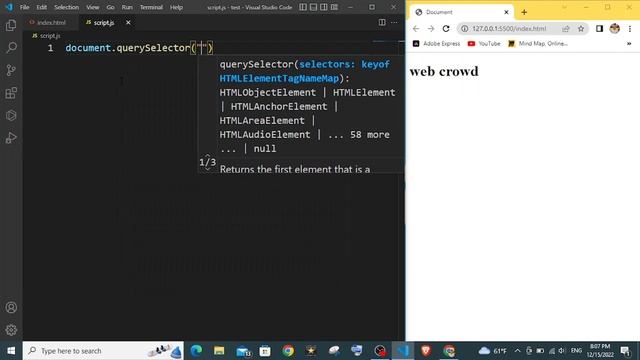Click the ENG language indicator
The height and width of the screenshot is (360, 640).
coord(576,351)
